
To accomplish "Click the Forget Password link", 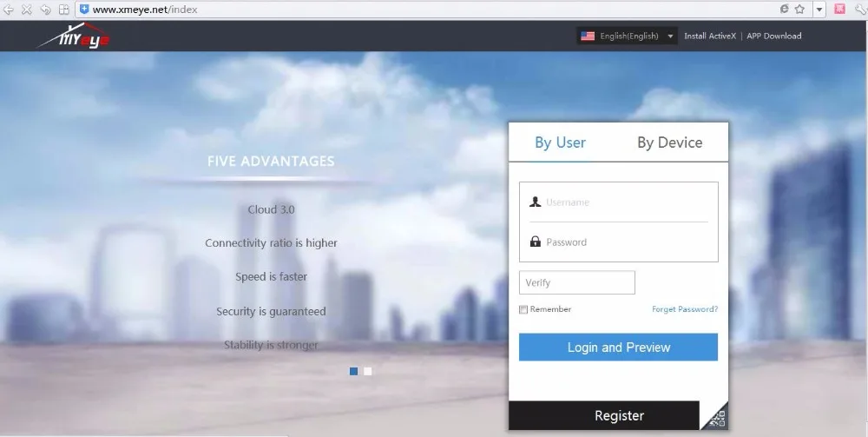I will 684,309.
